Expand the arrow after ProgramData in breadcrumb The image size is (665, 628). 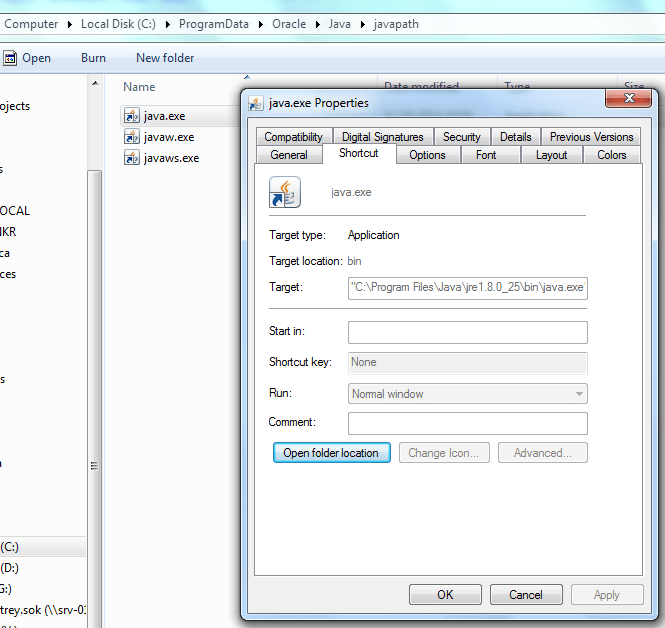pyautogui.click(x=261, y=25)
